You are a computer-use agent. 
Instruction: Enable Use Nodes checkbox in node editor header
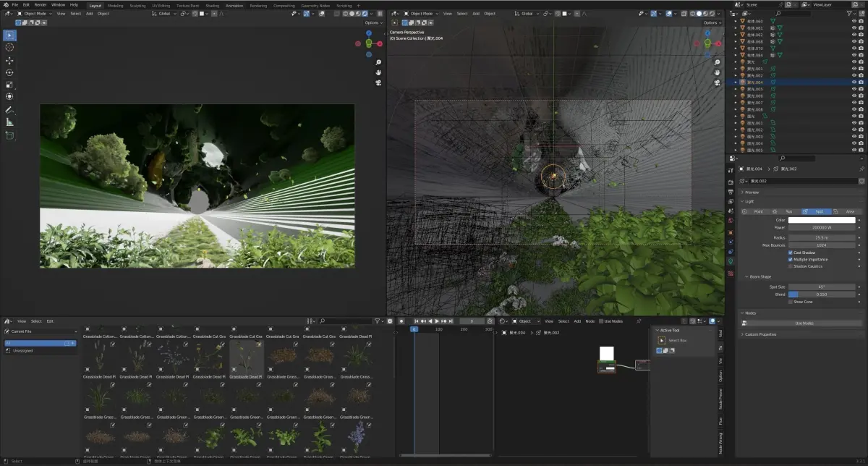point(600,321)
